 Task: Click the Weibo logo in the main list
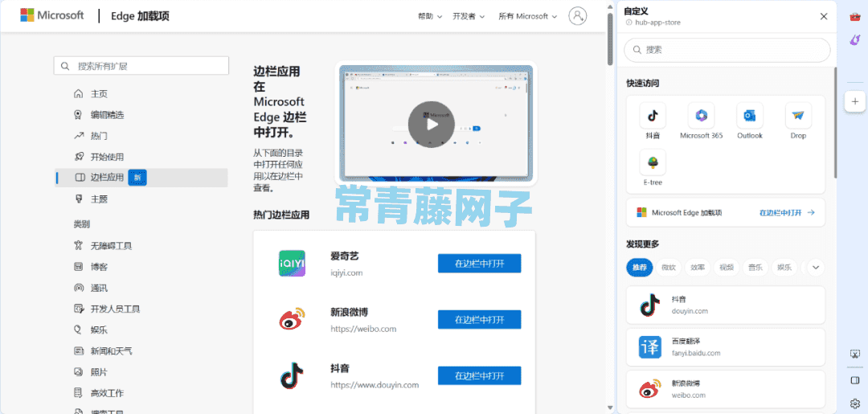[x=292, y=319]
